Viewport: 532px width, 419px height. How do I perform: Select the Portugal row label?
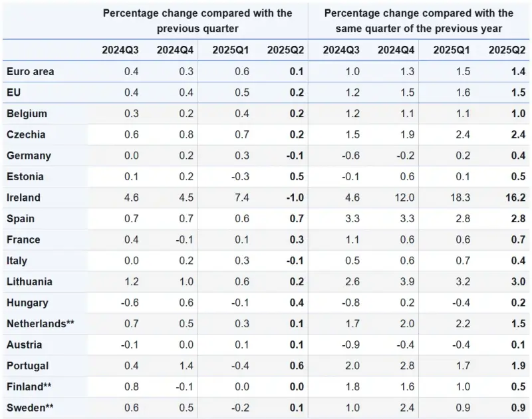click(27, 366)
